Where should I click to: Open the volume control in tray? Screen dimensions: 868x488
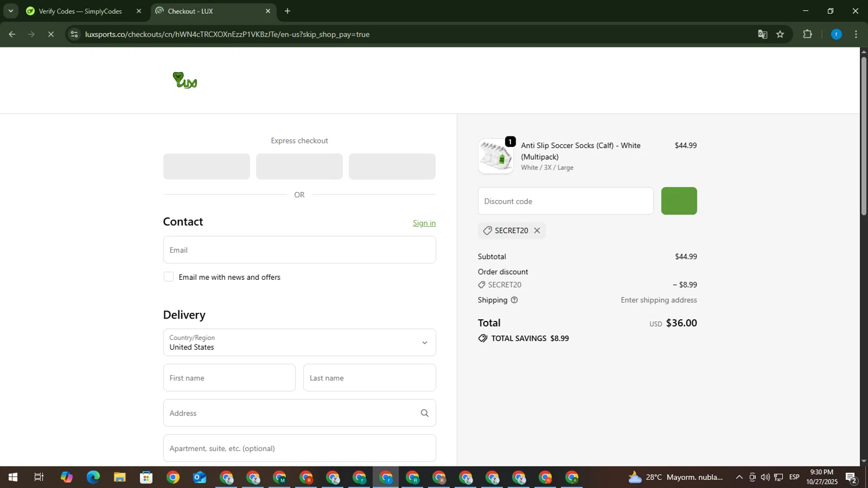click(765, 478)
